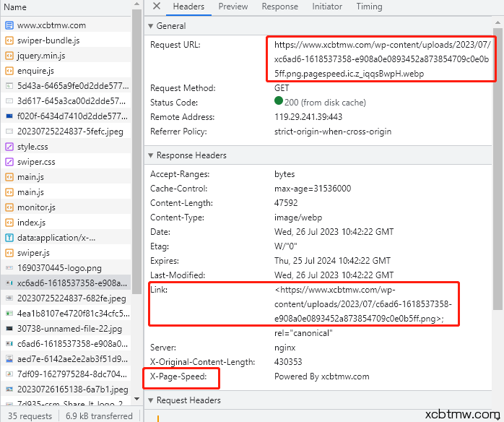The height and width of the screenshot is (422, 504).
Task: Click Referrer Policy strict-origin-when-cross-origin value
Action: point(333,132)
